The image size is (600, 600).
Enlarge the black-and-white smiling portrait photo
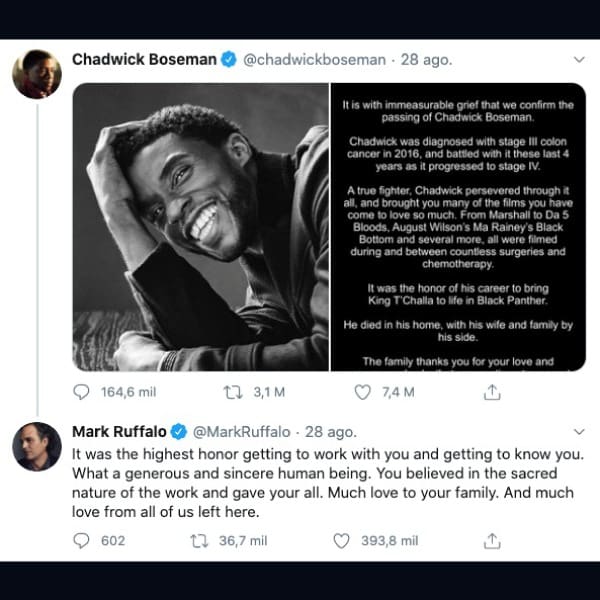200,227
